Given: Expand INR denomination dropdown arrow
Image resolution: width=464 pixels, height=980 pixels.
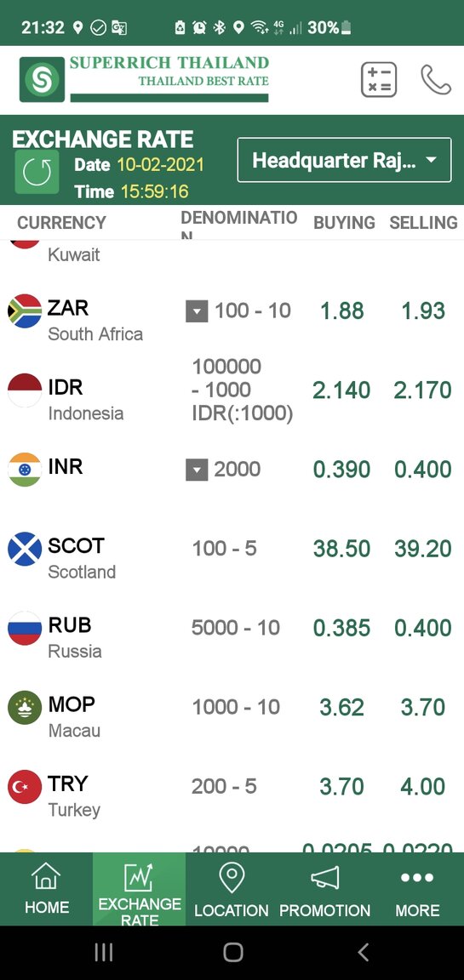Looking at the screenshot, I should click(197, 470).
